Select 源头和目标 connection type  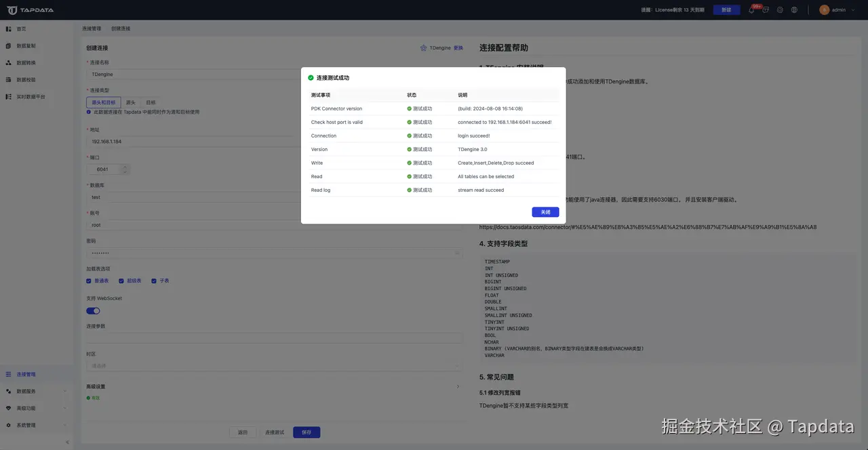pos(104,102)
